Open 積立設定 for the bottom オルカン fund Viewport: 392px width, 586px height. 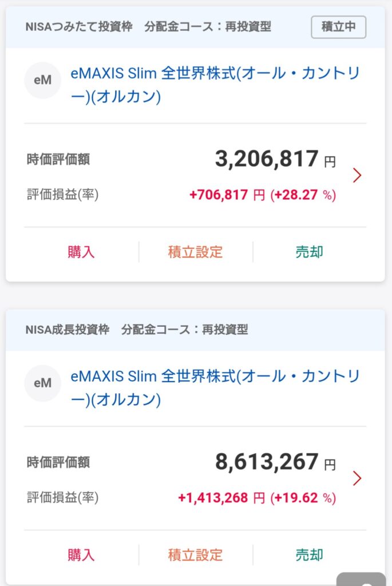pos(196,555)
